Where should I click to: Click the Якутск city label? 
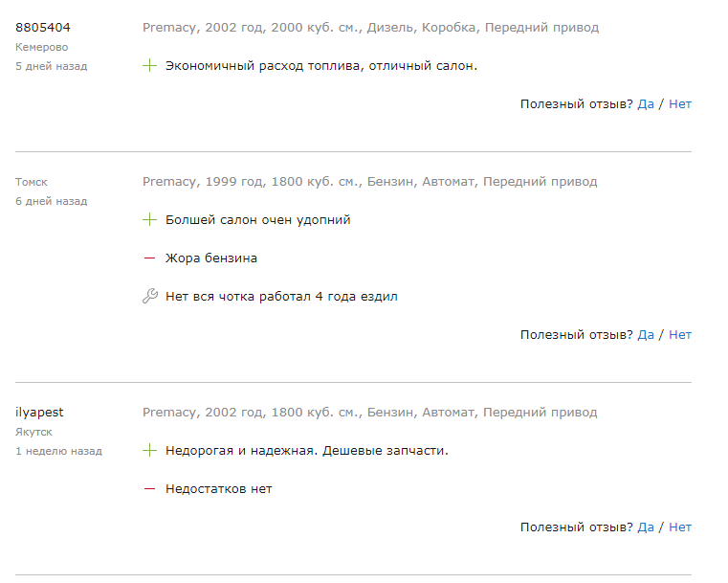tap(33, 432)
